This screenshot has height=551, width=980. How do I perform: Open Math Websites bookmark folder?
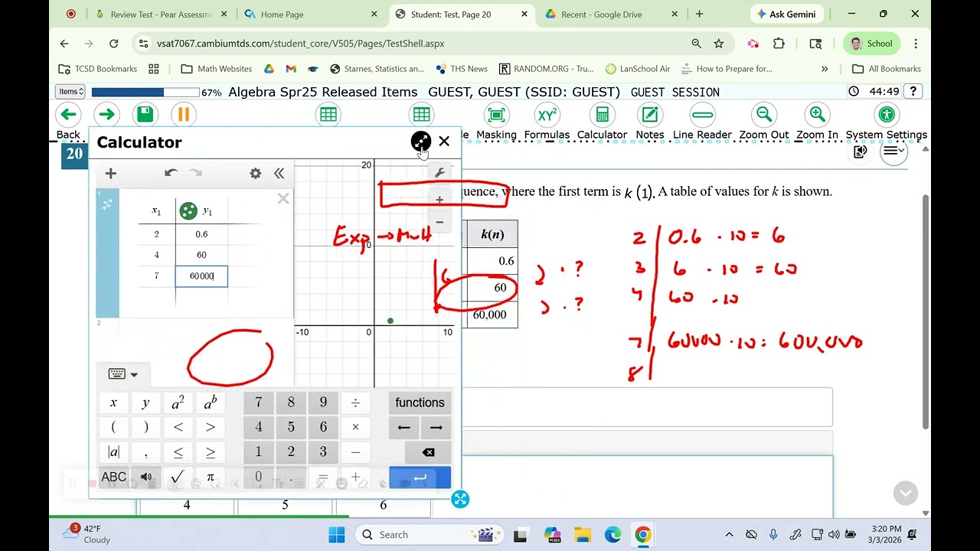(x=216, y=69)
